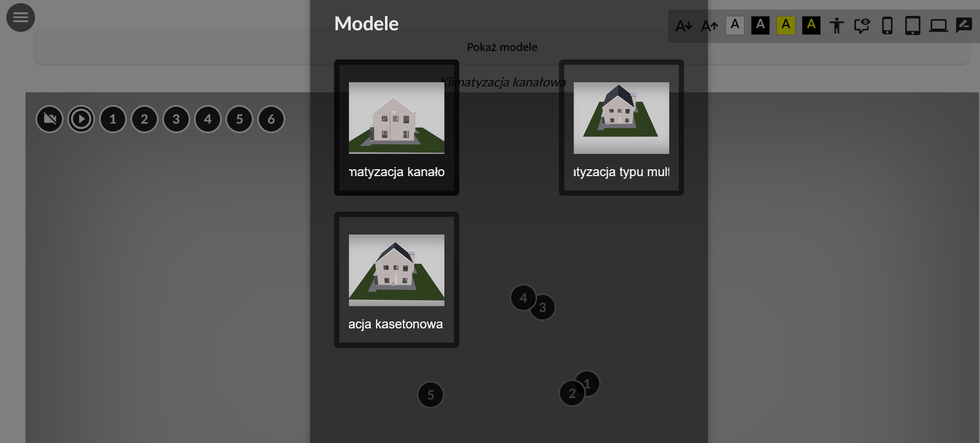This screenshot has height=443, width=980.
Task: Select the Klimatyzacja typu multi model thumbnail
Action: click(622, 127)
